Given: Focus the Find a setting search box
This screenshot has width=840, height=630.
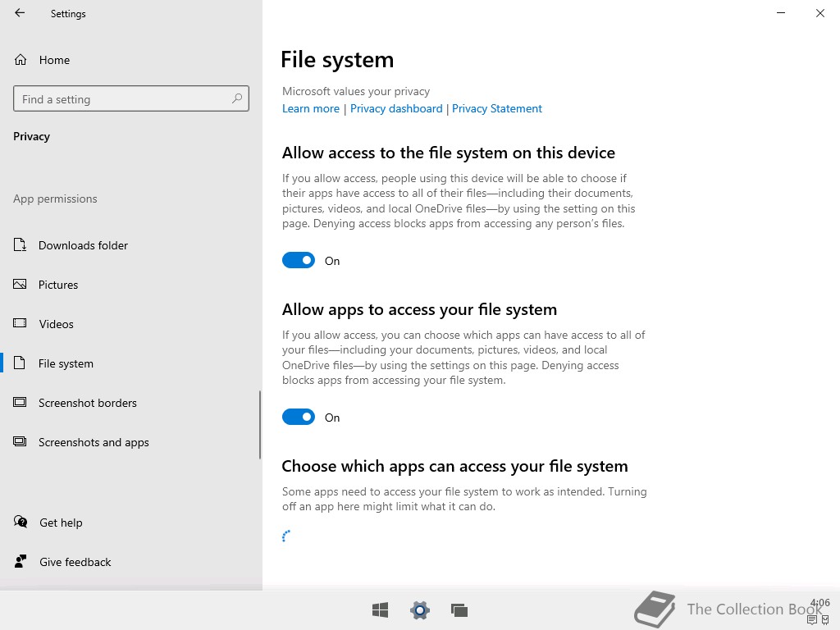Looking at the screenshot, I should [x=130, y=98].
